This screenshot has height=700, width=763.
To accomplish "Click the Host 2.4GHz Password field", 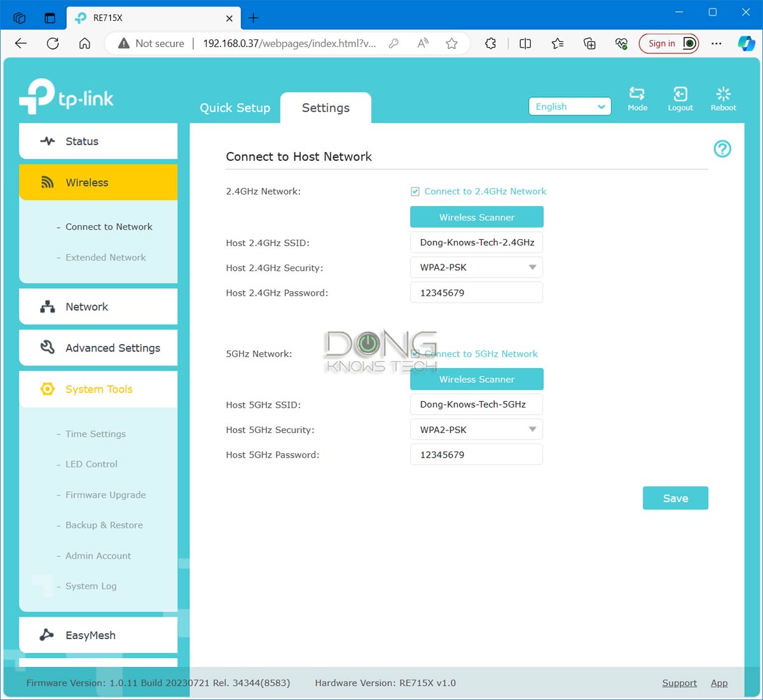I will [x=477, y=293].
